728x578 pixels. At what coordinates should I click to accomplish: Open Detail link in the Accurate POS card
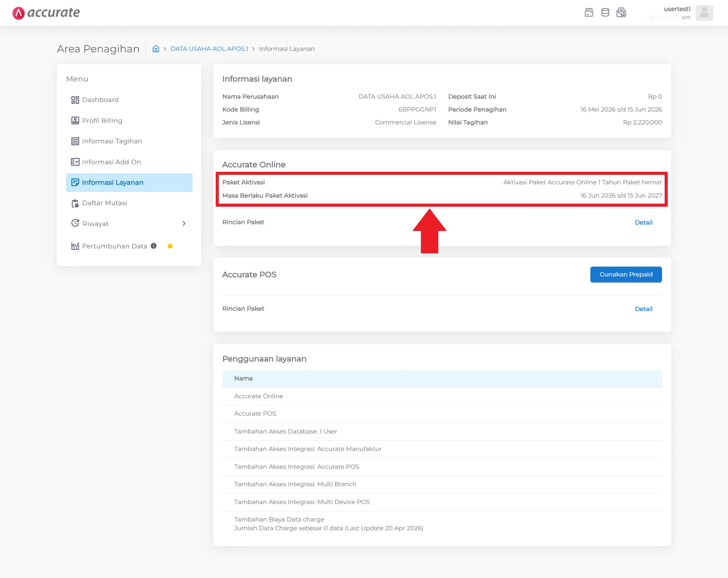[643, 309]
